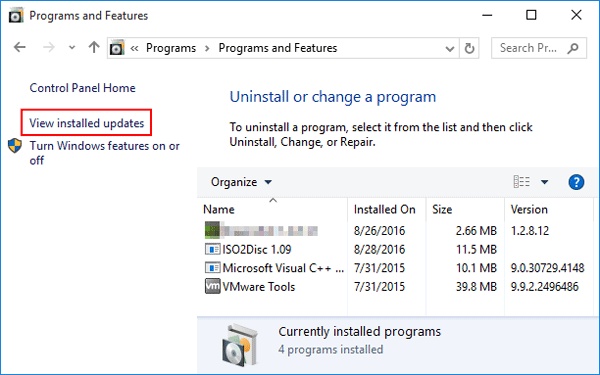600x375 pixels.
Task: Open Control Panel Home link
Action: tap(82, 88)
